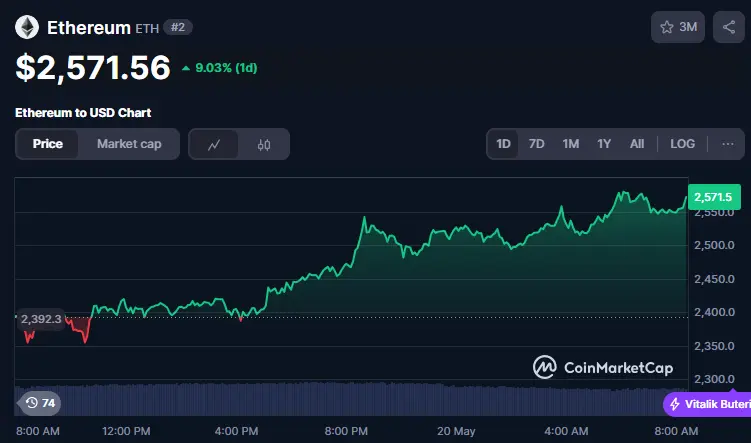Select the Price tab

point(47,144)
